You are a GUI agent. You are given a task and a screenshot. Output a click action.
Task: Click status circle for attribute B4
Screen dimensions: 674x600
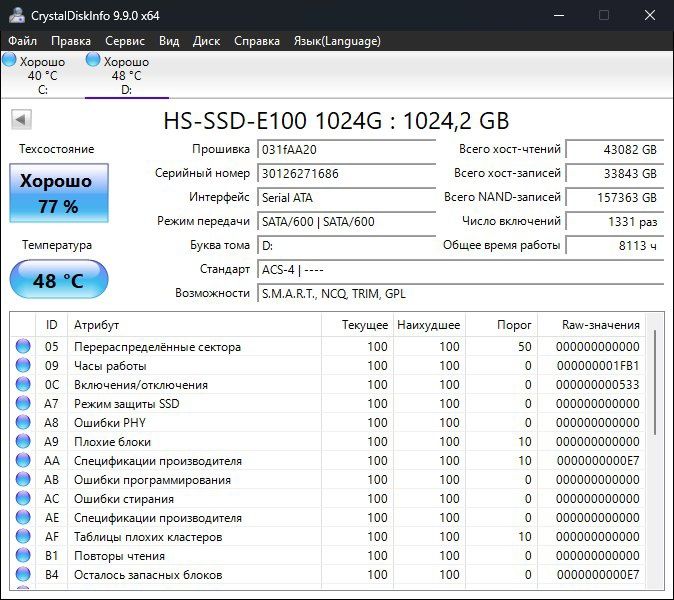23,574
